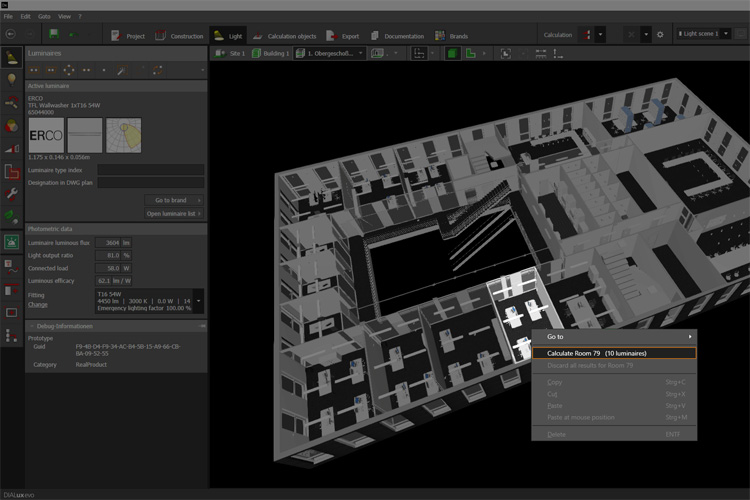
Task: Toggle the green 3D view mode
Action: tap(452, 53)
